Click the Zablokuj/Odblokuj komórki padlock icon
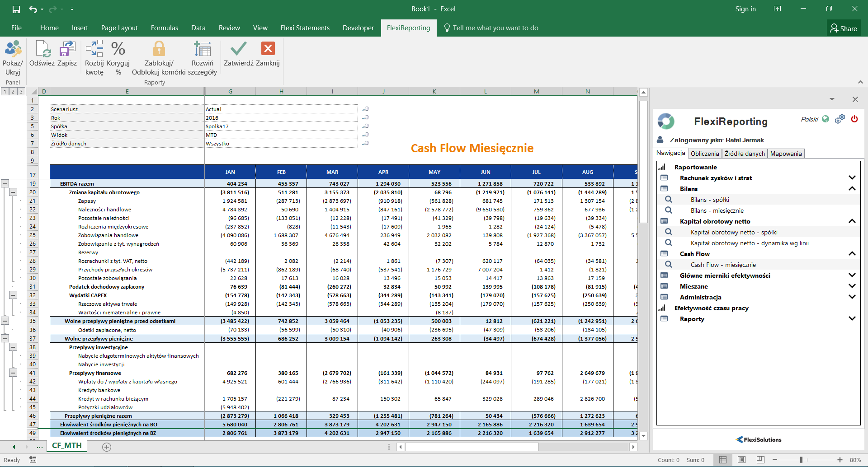 click(159, 50)
